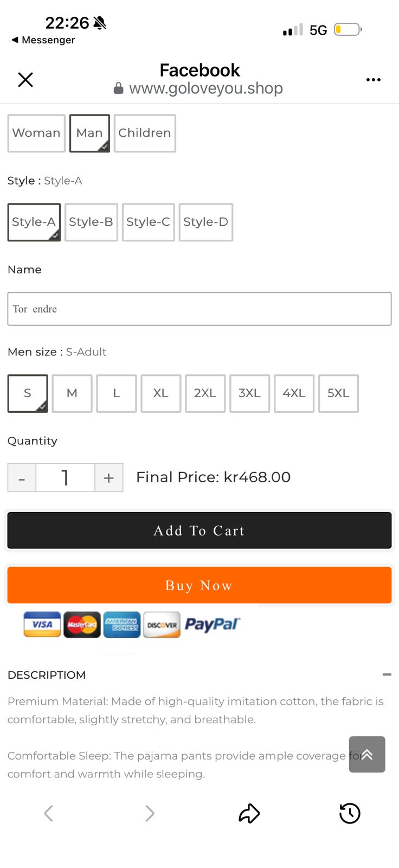Open the three-dot browser menu
This screenshot has width=399, height=868.
tap(373, 80)
